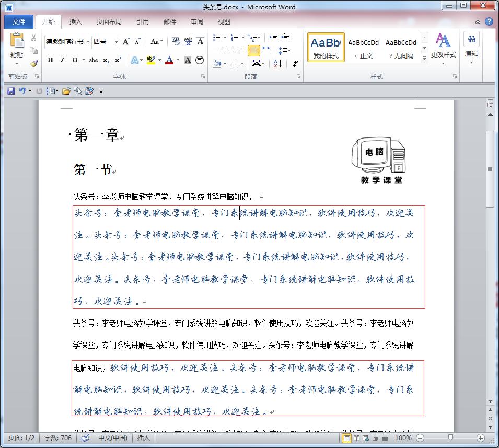Enable center paragraph alignment

pos(229,51)
